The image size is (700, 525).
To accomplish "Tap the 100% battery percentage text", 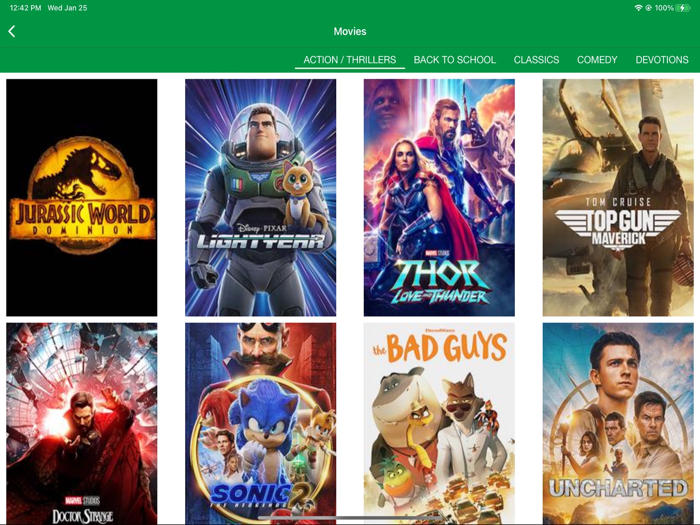I will pyautogui.click(x=664, y=8).
